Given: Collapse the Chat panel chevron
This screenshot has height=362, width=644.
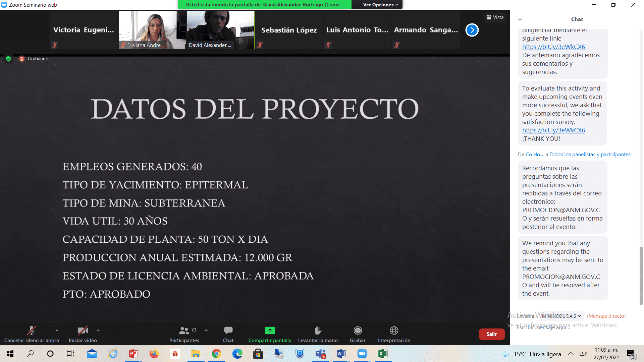Looking at the screenshot, I should [x=520, y=19].
